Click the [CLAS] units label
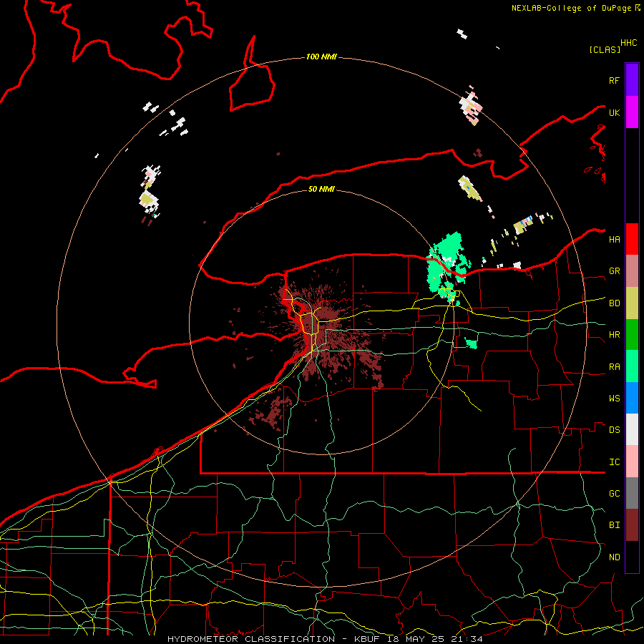 click(605, 49)
